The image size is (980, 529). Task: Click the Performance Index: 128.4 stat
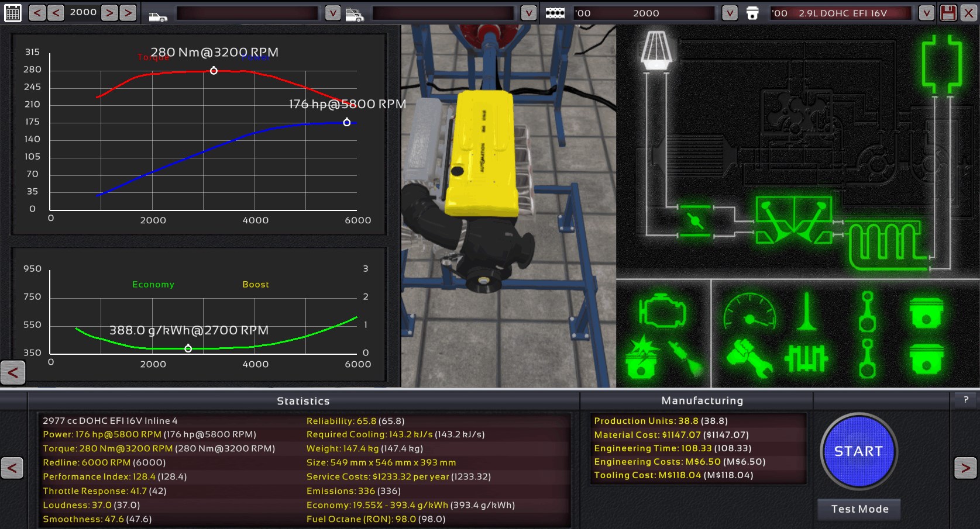pyautogui.click(x=115, y=476)
